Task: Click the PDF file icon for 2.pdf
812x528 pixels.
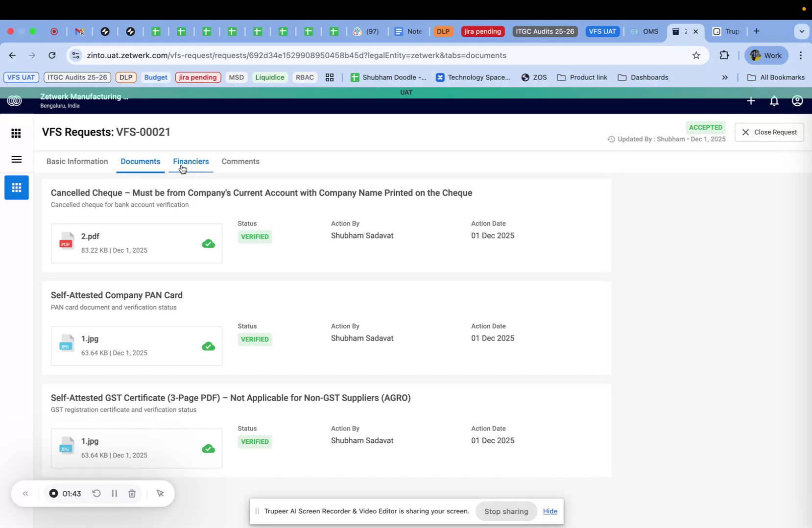Action: 67,241
